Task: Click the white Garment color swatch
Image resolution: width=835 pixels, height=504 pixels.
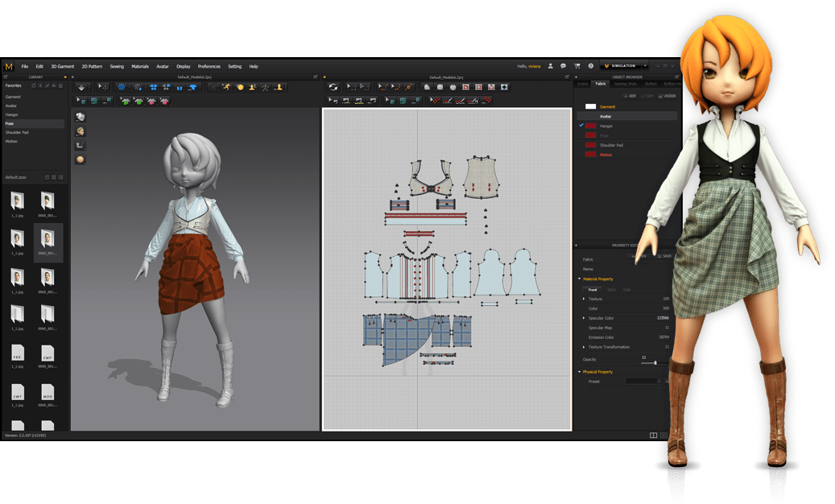Action: click(x=591, y=106)
